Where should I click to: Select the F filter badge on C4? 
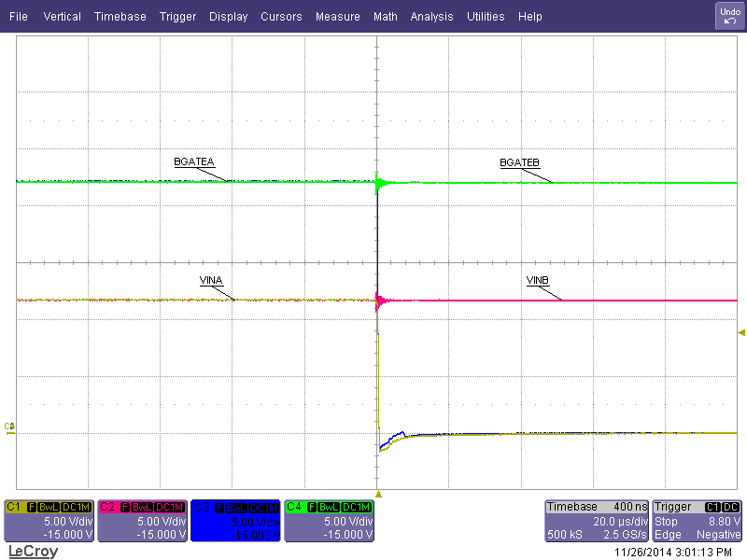[x=311, y=505]
